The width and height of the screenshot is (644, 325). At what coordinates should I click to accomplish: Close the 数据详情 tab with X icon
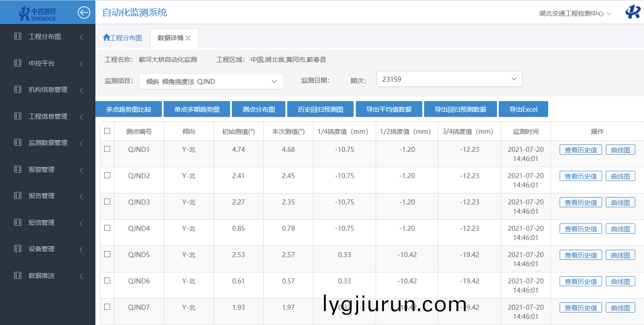click(x=188, y=38)
